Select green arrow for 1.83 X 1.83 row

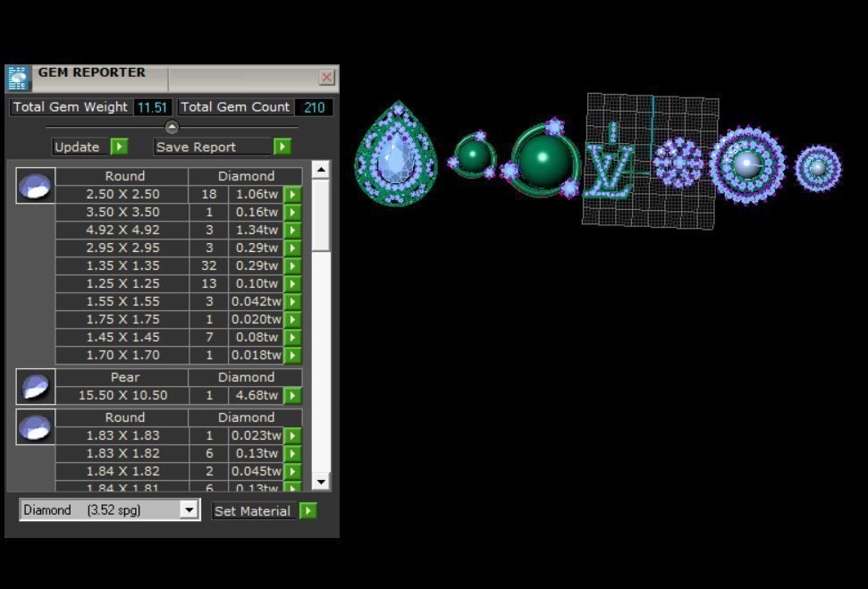click(x=292, y=435)
